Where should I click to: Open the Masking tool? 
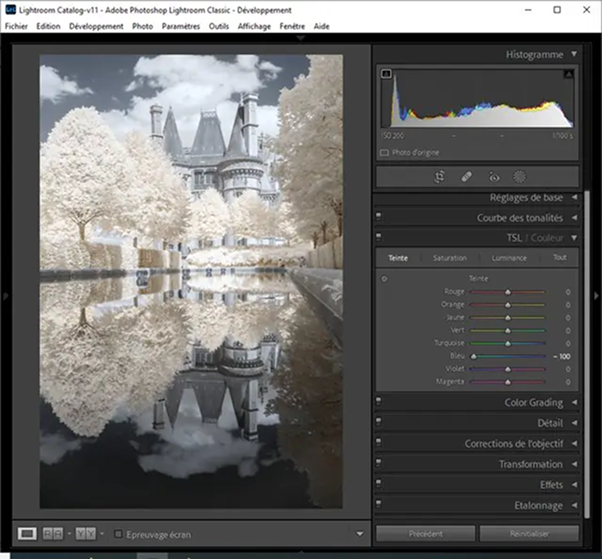[519, 177]
